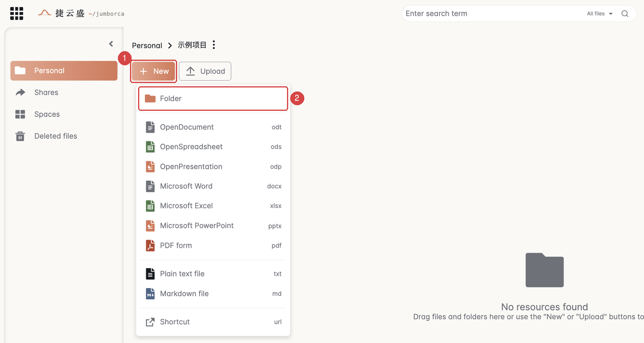Click the 示例项目 breadcrumb
The width and height of the screenshot is (644, 343).
click(192, 45)
